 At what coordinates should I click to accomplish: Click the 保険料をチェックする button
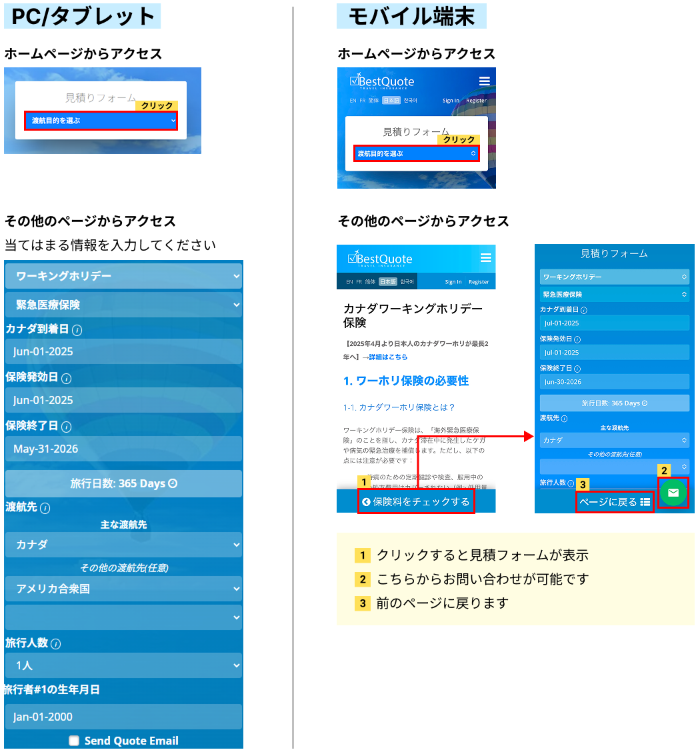click(x=416, y=501)
